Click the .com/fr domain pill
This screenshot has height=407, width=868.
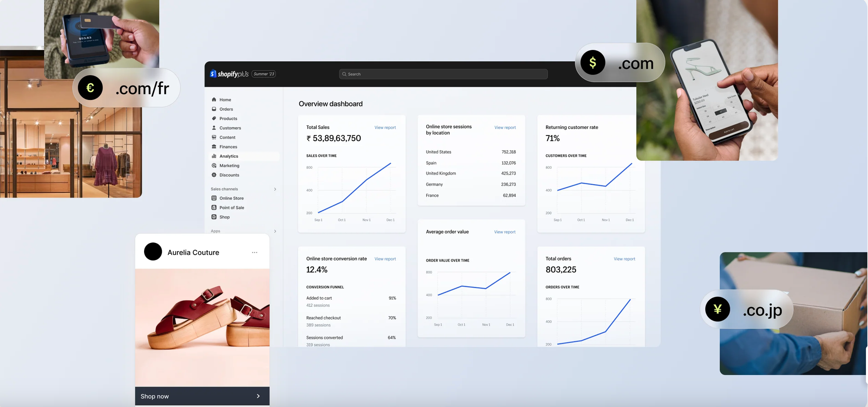coord(126,88)
